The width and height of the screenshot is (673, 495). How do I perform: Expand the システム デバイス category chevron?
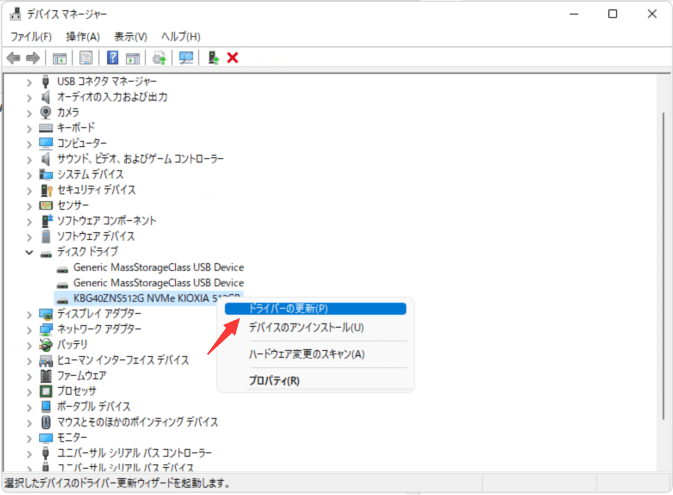pyautogui.click(x=29, y=175)
